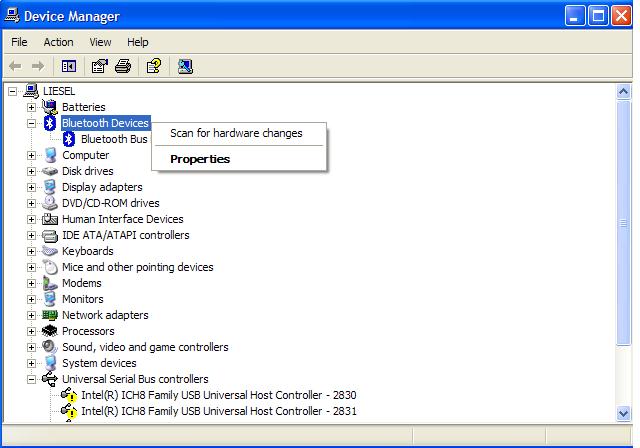Click the Batteries category icon

50,107
